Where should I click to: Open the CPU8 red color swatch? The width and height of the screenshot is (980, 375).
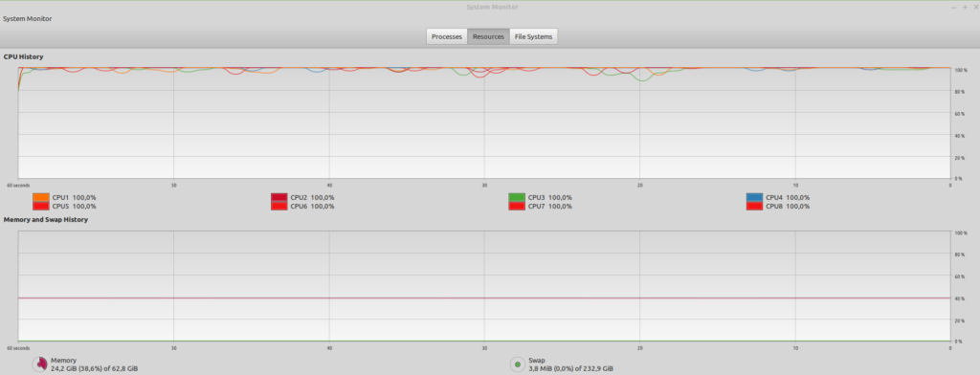tap(755, 207)
